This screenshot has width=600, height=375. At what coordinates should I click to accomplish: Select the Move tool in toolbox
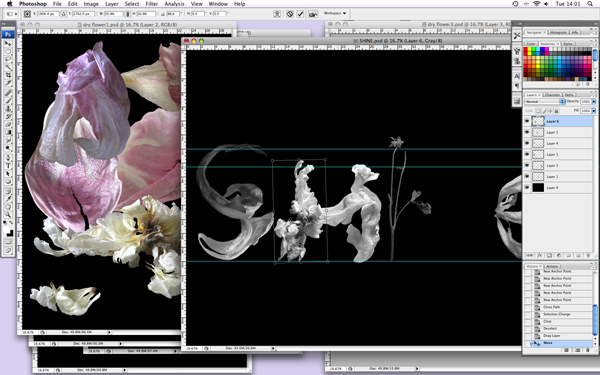pyautogui.click(x=8, y=43)
